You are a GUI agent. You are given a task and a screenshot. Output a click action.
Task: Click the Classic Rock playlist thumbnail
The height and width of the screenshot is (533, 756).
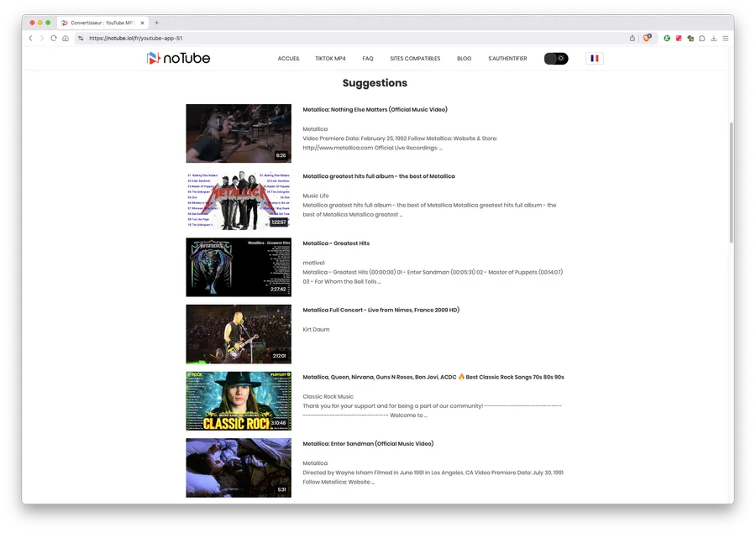pos(239,401)
